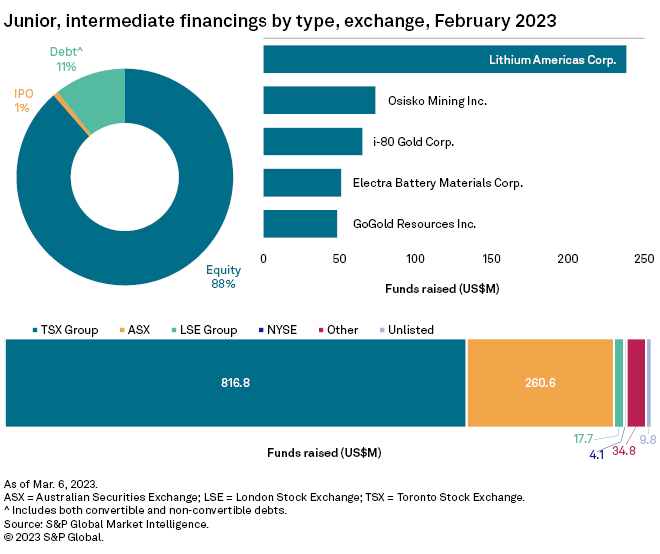The width and height of the screenshot is (660, 554).
Task: Select the crimson Other segment in stacked bar
Action: coord(636,383)
